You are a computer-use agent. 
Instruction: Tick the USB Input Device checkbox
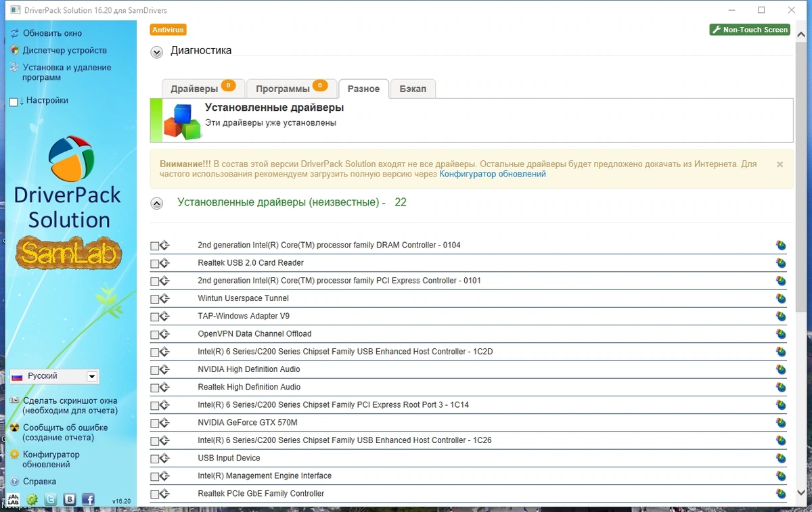[x=155, y=459]
